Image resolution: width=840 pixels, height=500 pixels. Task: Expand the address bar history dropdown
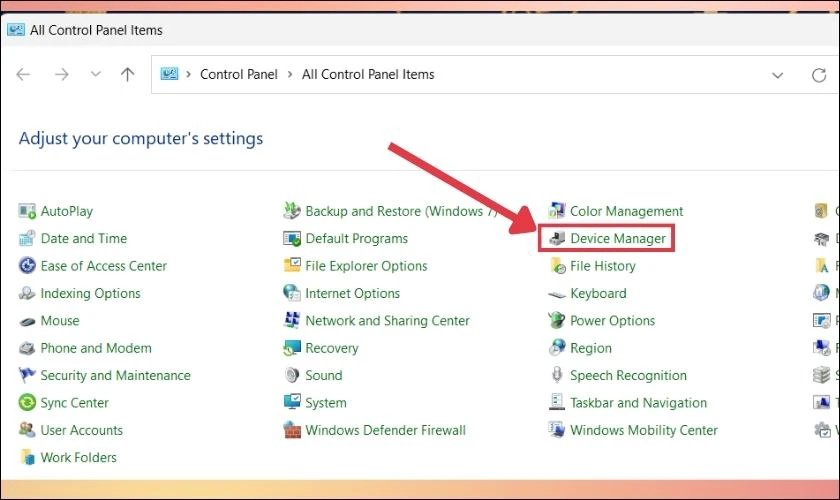click(x=777, y=75)
